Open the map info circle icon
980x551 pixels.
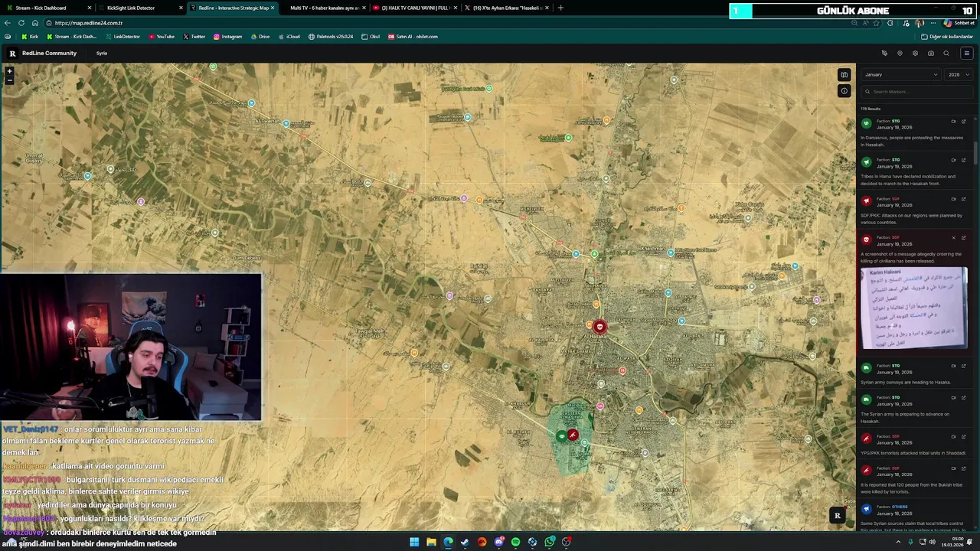(x=844, y=91)
